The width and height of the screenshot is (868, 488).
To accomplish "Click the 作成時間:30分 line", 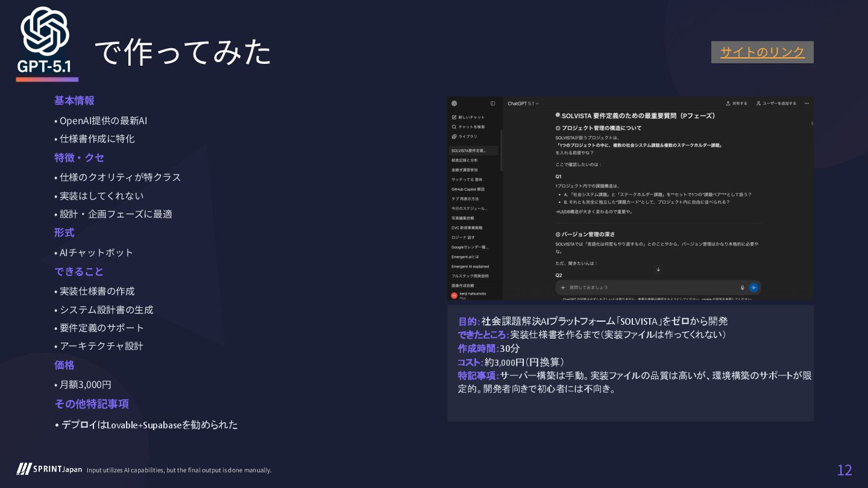I will pos(489,348).
